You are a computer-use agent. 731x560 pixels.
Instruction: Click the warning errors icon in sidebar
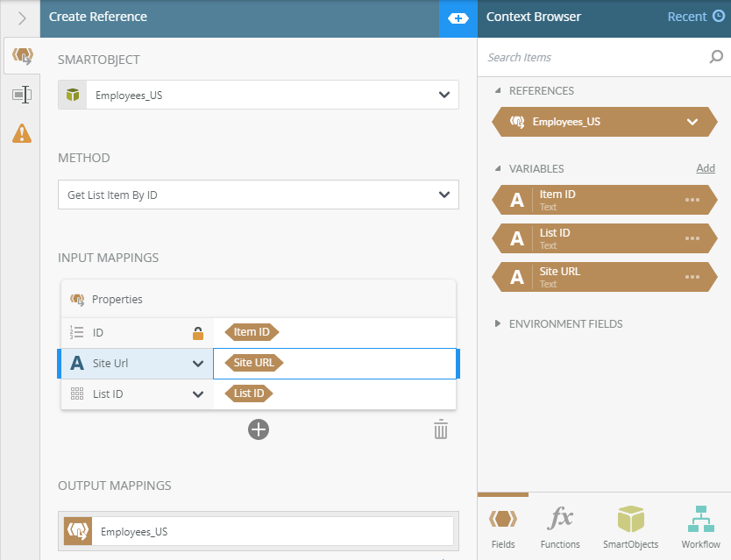tap(22, 133)
